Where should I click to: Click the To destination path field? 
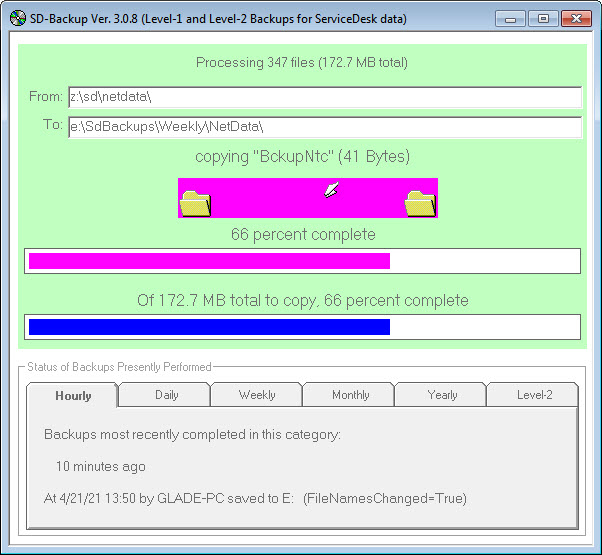click(x=324, y=127)
